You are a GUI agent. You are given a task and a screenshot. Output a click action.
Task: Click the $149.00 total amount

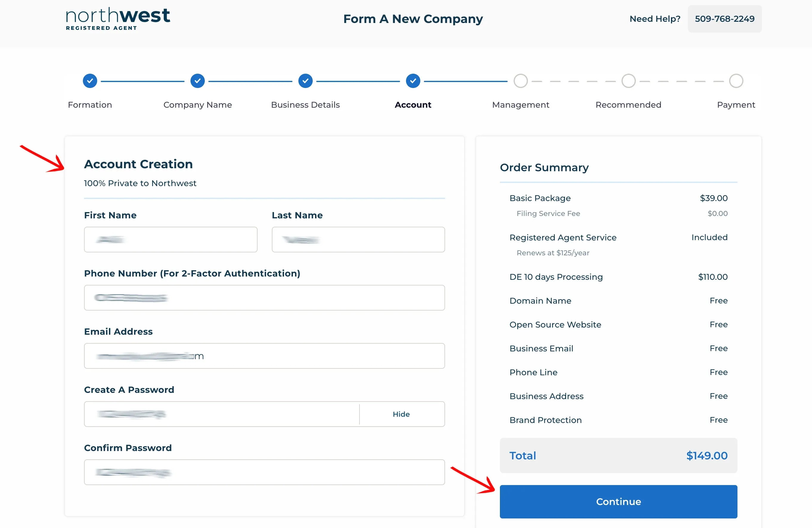[x=707, y=456]
